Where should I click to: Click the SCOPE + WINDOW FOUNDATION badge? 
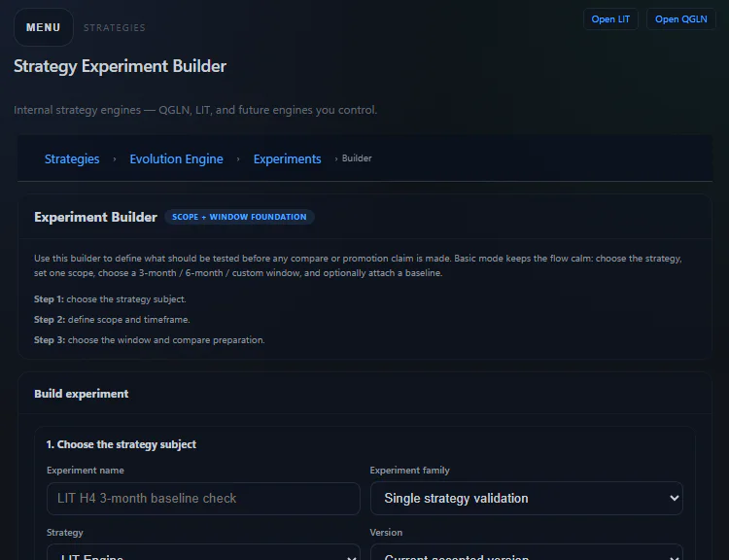[x=239, y=217]
